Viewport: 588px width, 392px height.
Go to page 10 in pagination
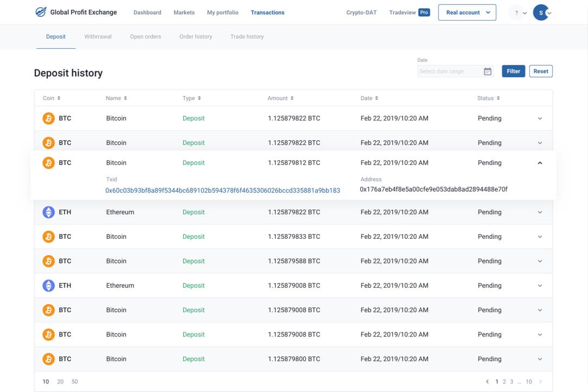tap(529, 382)
